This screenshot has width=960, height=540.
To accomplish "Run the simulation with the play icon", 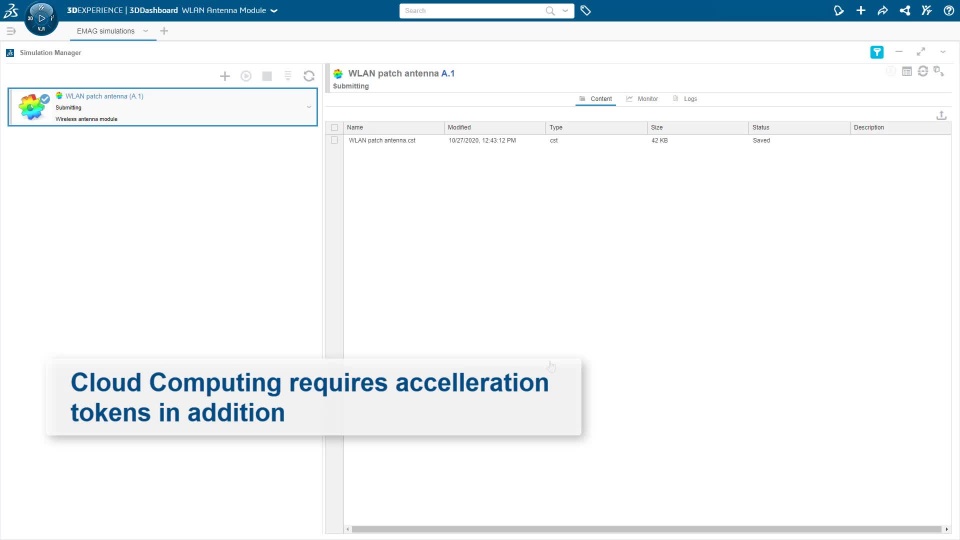I will tap(246, 76).
